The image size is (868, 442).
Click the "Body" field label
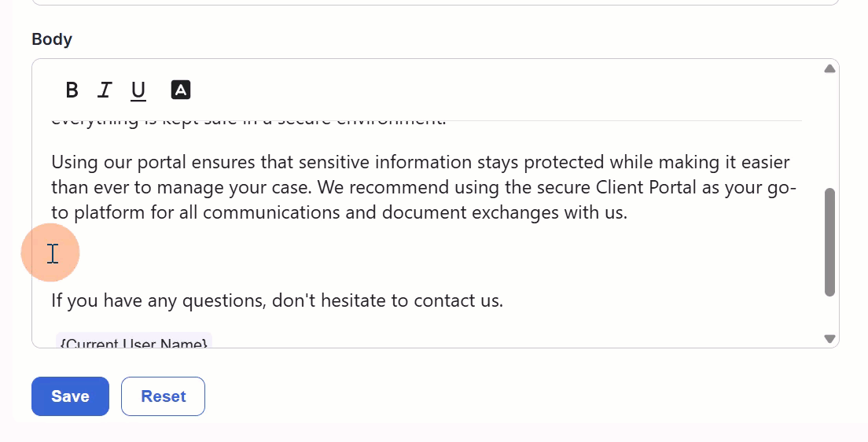52,39
